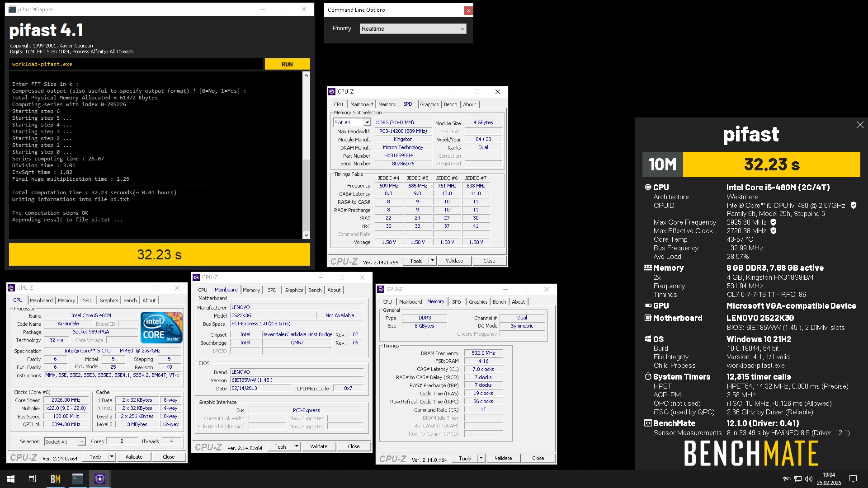Click the Arrandale code name value

click(x=68, y=324)
